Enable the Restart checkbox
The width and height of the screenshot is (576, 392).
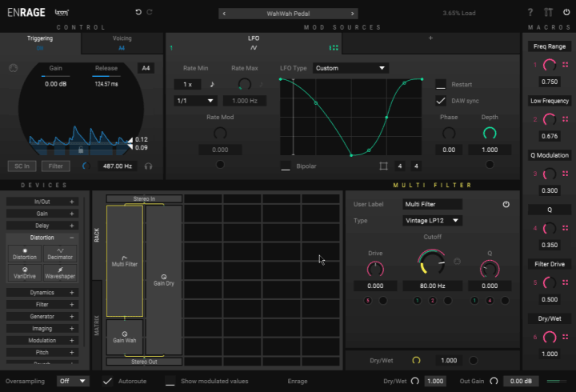tap(441, 84)
